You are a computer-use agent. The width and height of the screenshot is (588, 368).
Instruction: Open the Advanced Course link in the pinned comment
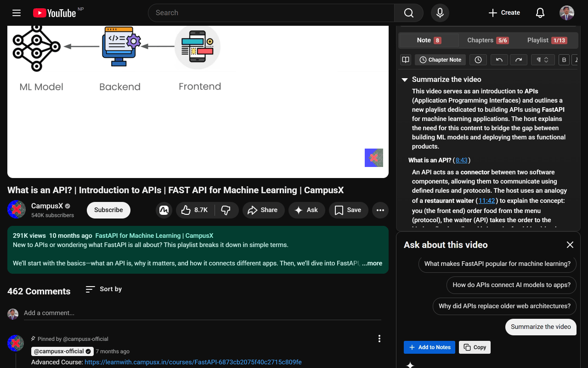pos(193,362)
